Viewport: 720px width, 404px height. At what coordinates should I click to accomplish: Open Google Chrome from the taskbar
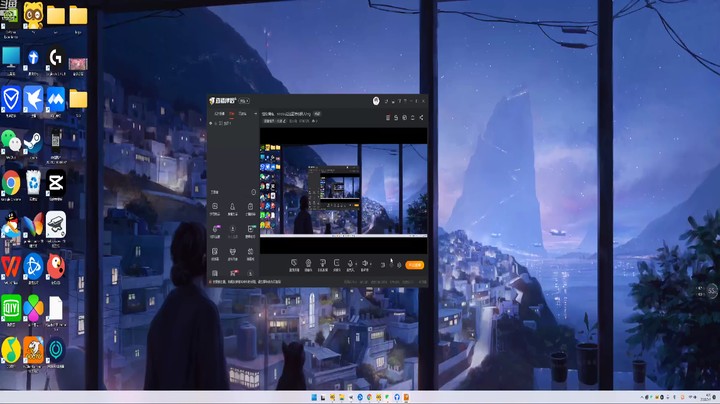click(369, 397)
